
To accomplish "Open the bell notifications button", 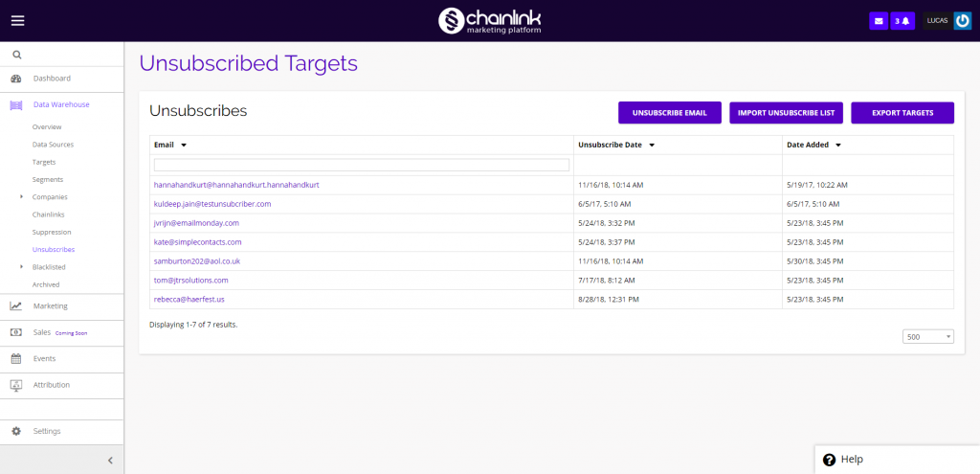I will 902,21.
